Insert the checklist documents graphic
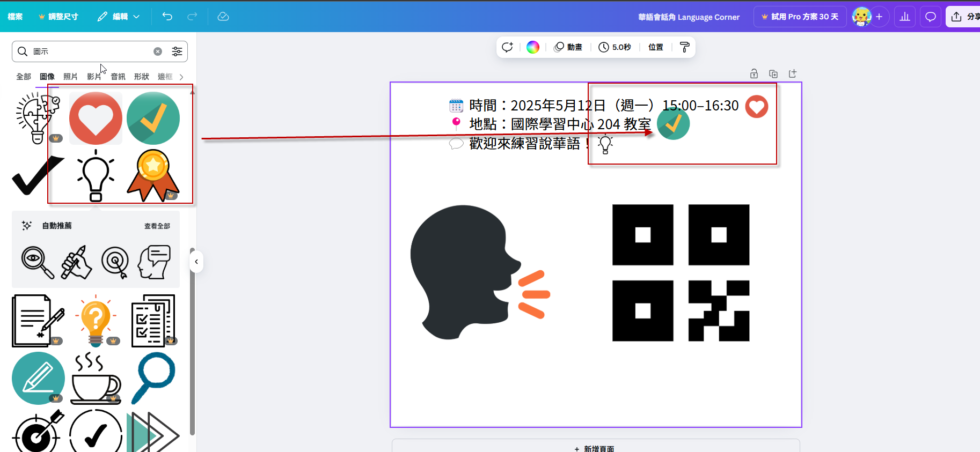The width and height of the screenshot is (980, 452). click(x=153, y=321)
